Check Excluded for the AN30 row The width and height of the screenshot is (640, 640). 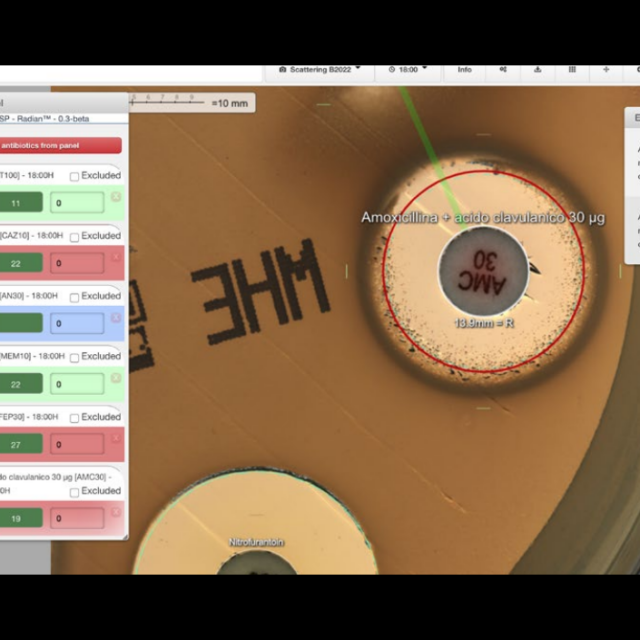[x=74, y=298]
